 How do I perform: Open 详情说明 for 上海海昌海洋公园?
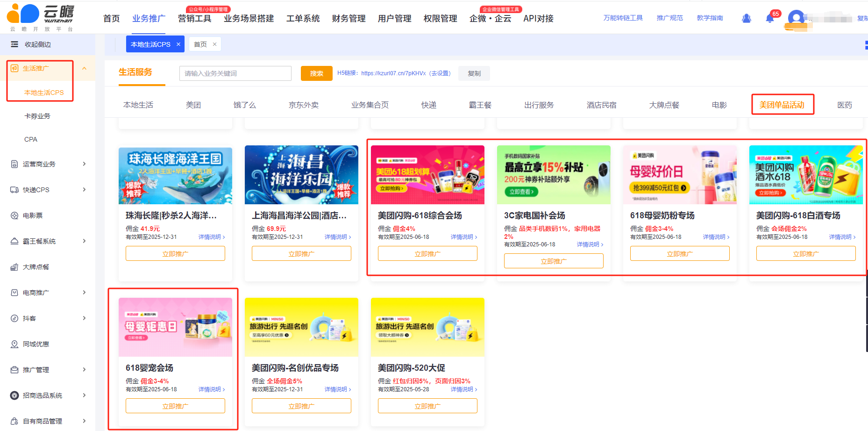(x=338, y=237)
